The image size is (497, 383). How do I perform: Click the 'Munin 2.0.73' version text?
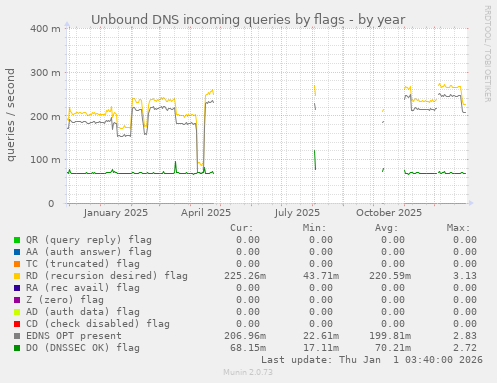click(248, 372)
